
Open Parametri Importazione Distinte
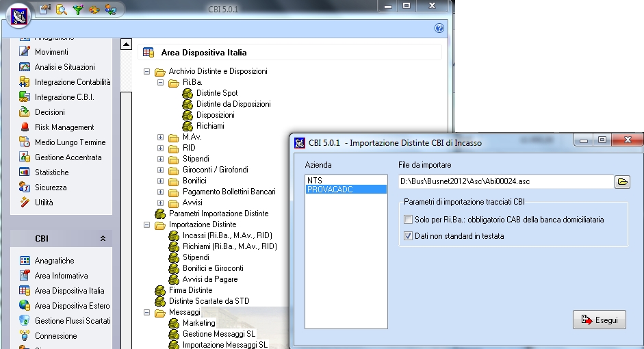(218, 214)
